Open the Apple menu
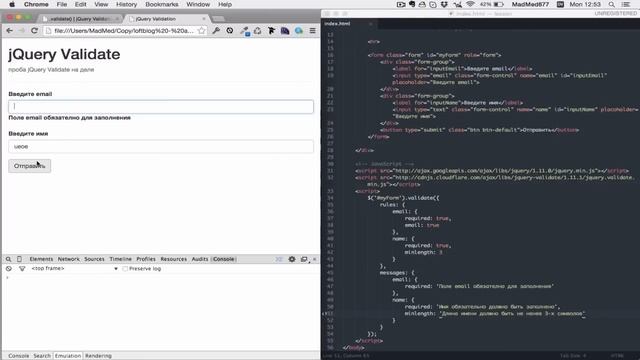 click(12, 4)
